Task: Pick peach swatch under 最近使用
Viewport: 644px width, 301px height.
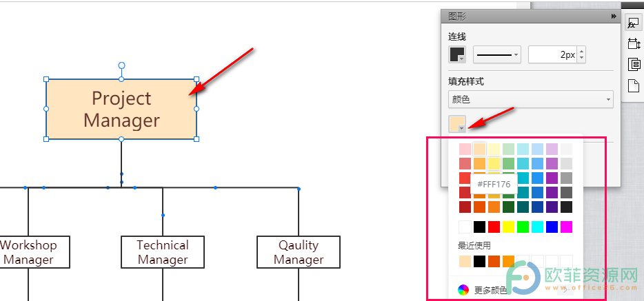Action: tap(465, 261)
